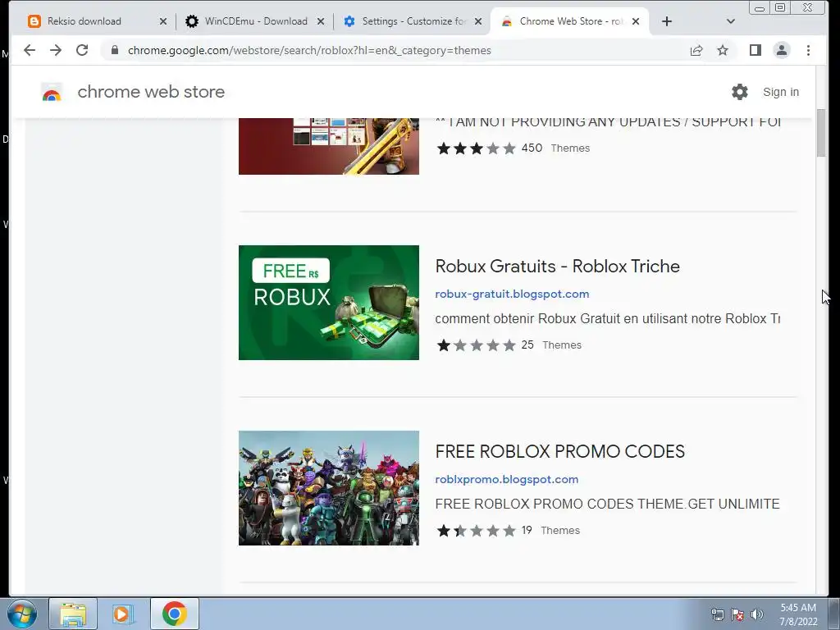Screen dimensions: 840x630
Task: Click the Chrome Web Store rainbow logo
Action: 52,92
